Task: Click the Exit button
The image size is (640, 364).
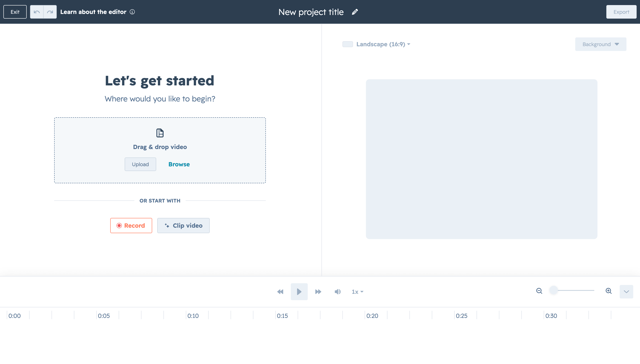Action: (x=15, y=12)
